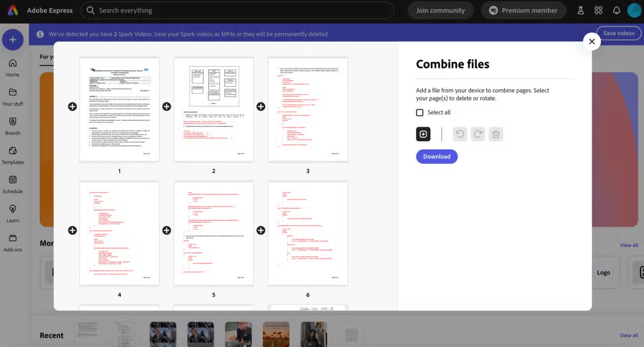
Task: Close the Combine files dialog
Action: click(x=592, y=41)
